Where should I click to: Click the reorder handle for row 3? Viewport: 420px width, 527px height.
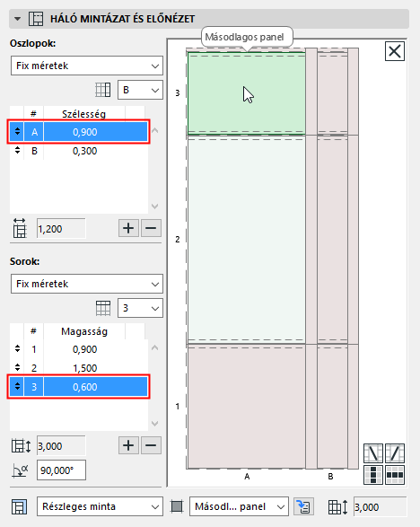[17, 387]
